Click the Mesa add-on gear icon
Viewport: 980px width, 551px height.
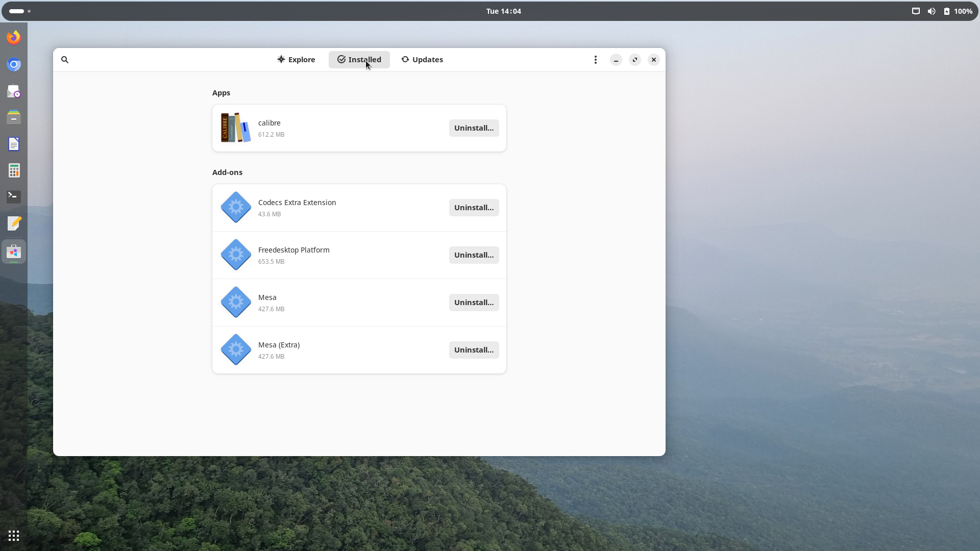[236, 302]
